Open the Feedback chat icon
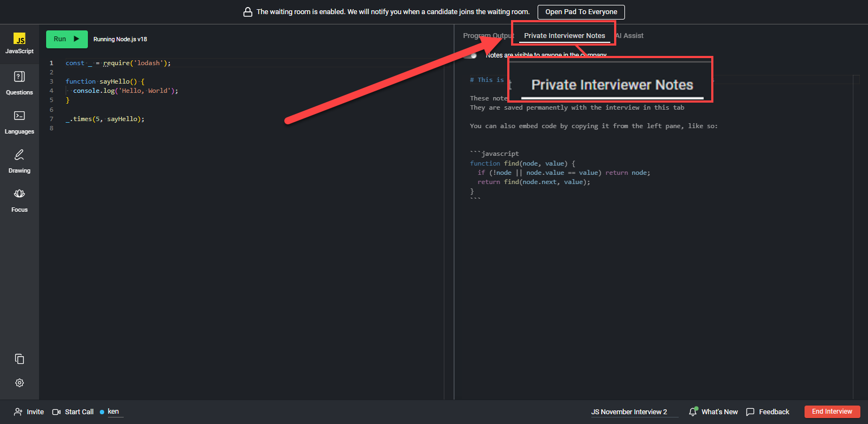Image resolution: width=868 pixels, height=424 pixels. [x=750, y=412]
